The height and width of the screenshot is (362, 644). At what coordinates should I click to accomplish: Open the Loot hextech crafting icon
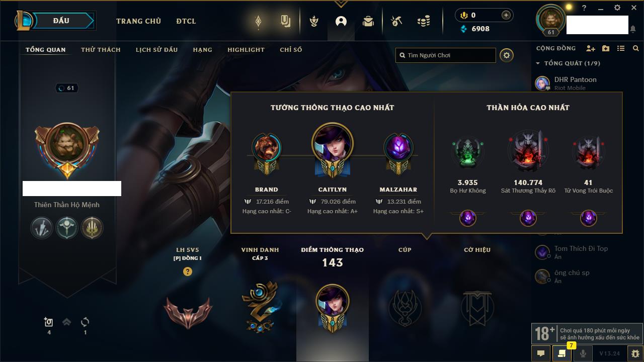396,21
